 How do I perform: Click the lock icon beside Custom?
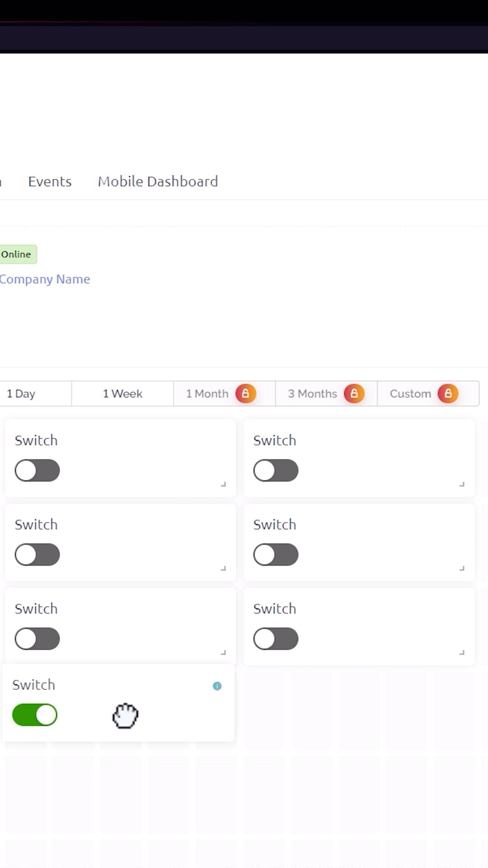point(448,393)
